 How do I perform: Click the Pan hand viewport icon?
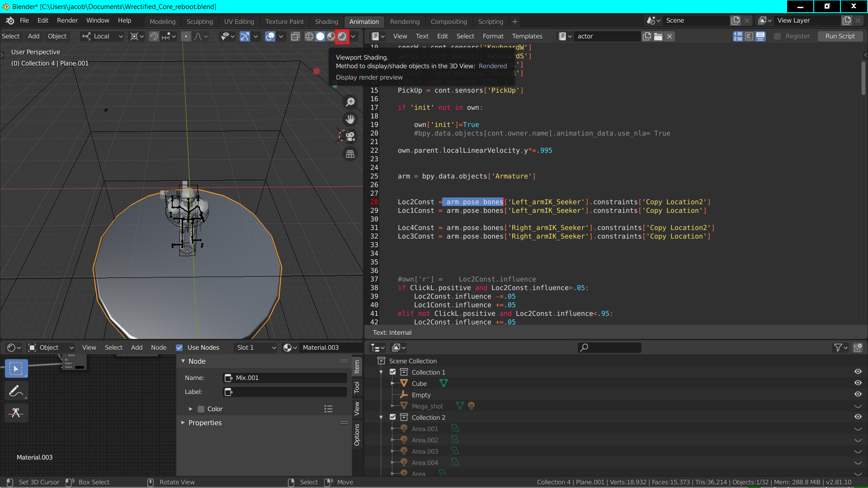tap(350, 119)
